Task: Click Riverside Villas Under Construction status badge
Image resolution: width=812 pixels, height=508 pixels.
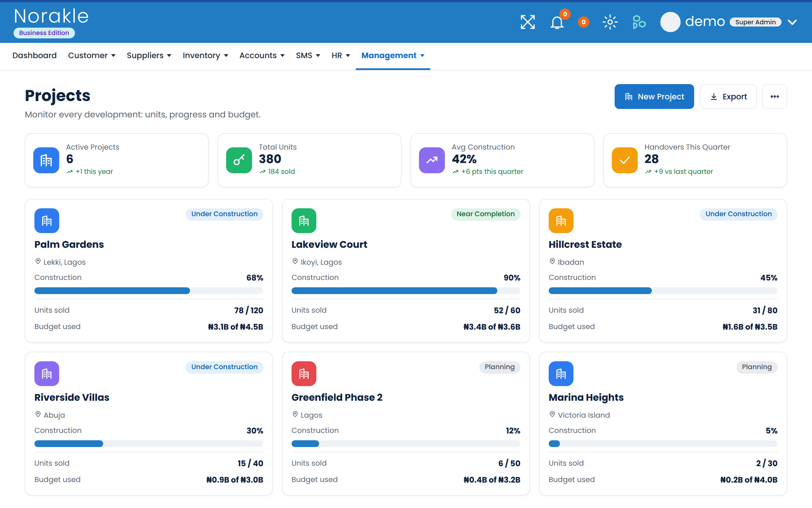Action: 224,367
